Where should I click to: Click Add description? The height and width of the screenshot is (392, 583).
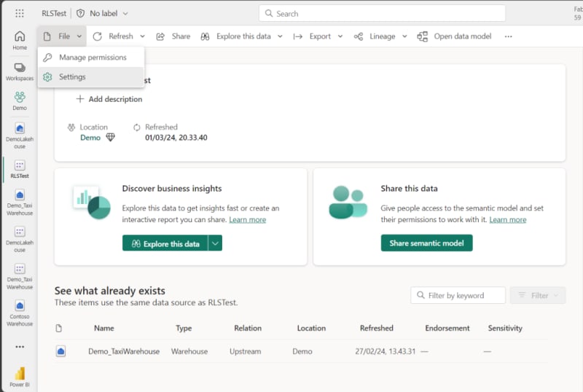(109, 99)
